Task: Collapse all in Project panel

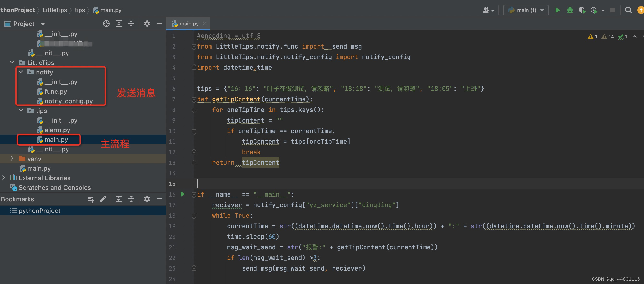Action: tap(131, 24)
